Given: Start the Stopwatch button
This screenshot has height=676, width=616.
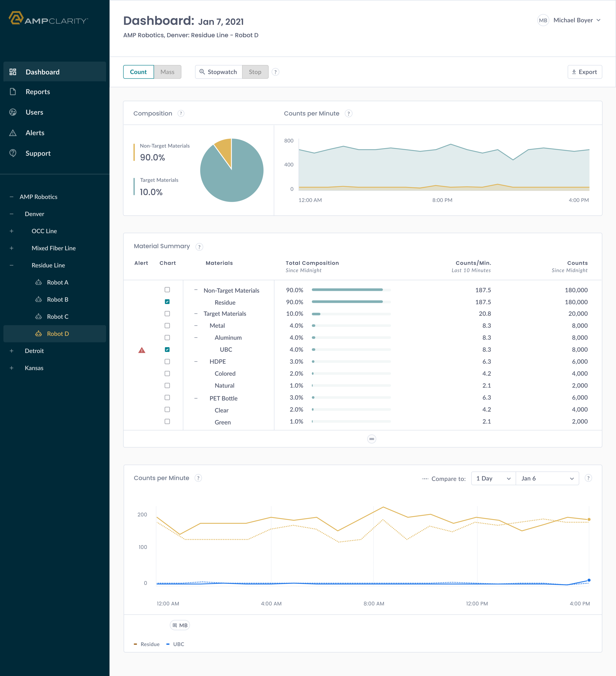Looking at the screenshot, I should [219, 72].
